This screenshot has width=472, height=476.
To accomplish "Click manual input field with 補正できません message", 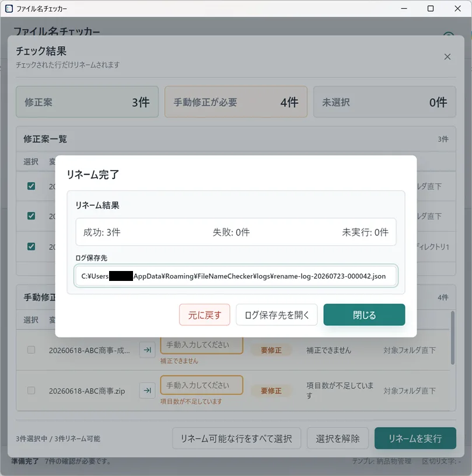I will (201, 345).
